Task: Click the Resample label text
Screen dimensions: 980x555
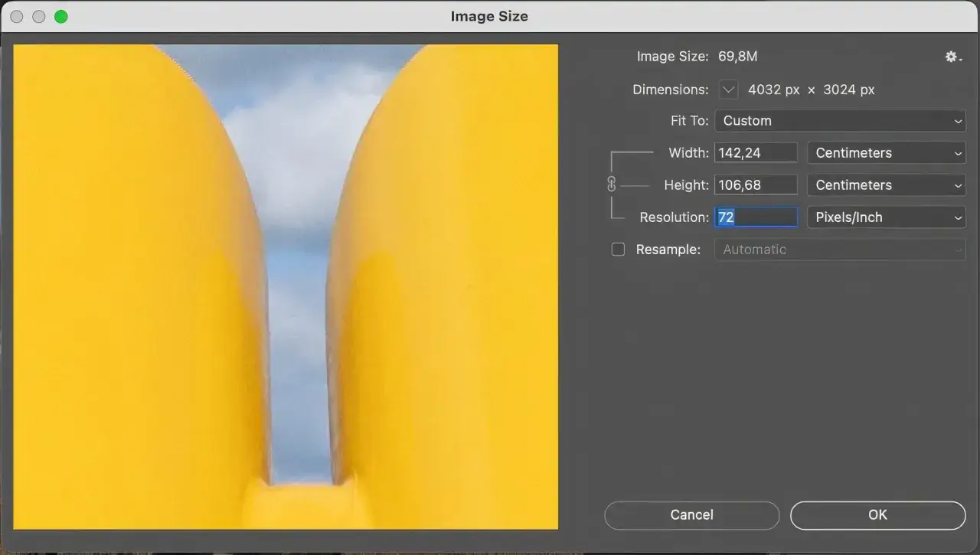Action: pyautogui.click(x=668, y=250)
